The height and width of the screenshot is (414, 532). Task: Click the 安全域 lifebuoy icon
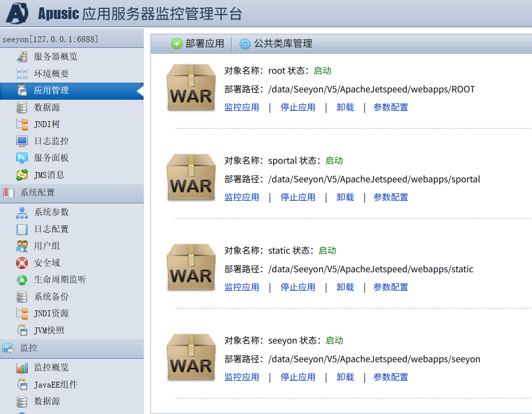(22, 263)
